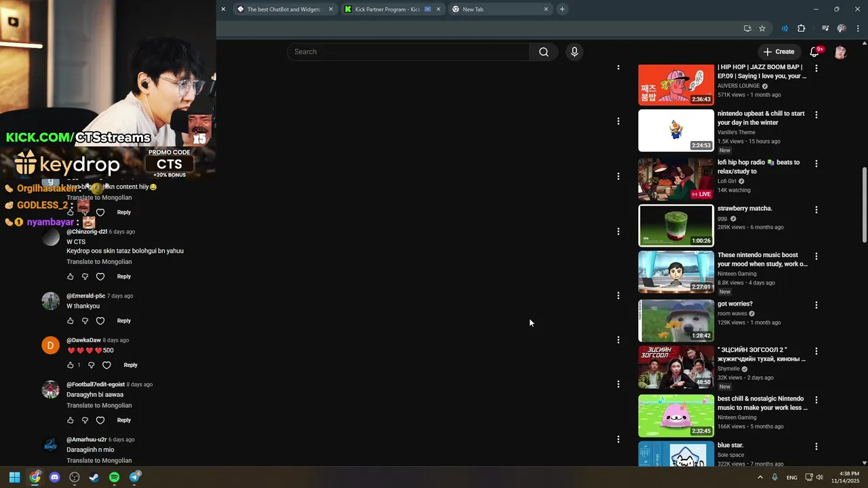Translate @Football7edit-egoist comment to Mongolian
The image size is (868, 488).
coord(99,405)
